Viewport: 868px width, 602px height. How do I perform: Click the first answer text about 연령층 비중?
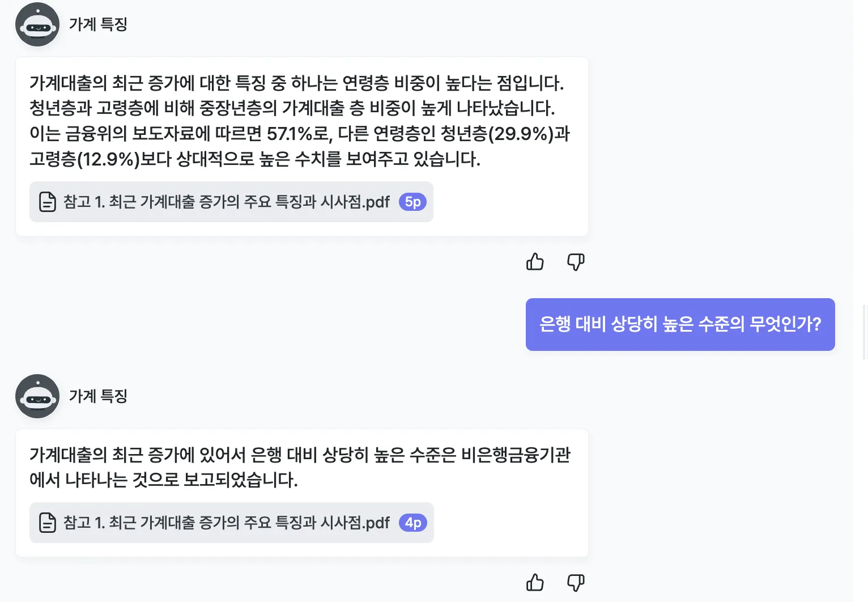coord(300,121)
